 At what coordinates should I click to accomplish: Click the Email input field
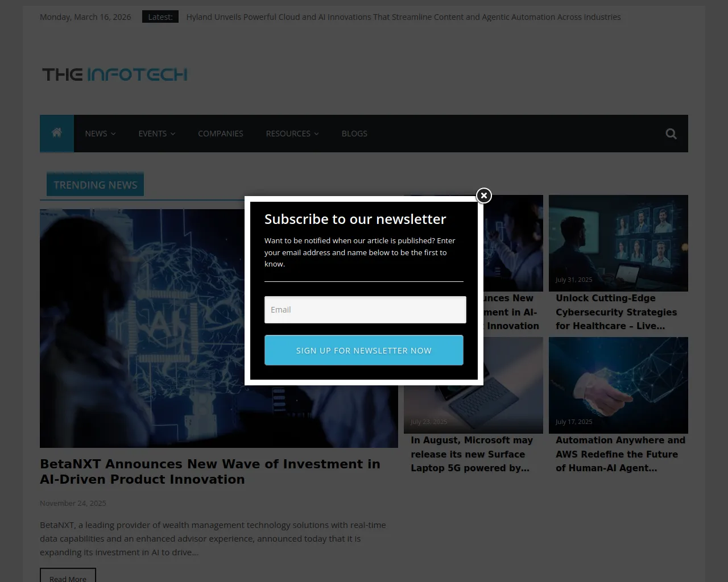point(365,310)
